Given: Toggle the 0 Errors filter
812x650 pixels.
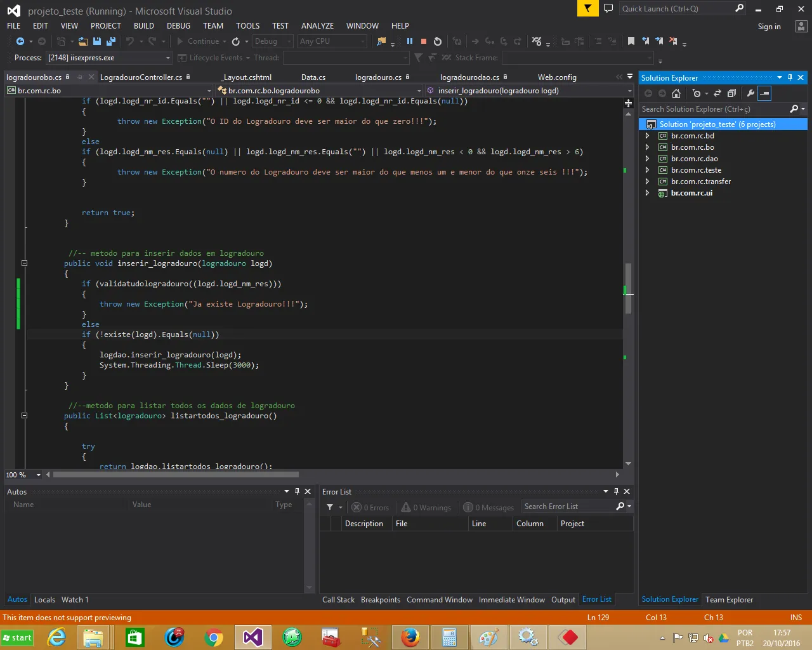Looking at the screenshot, I should [x=370, y=507].
